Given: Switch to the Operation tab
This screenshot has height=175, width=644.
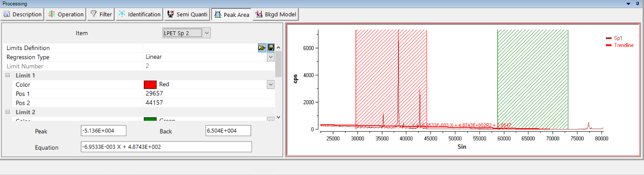Looking at the screenshot, I should click(x=66, y=15).
